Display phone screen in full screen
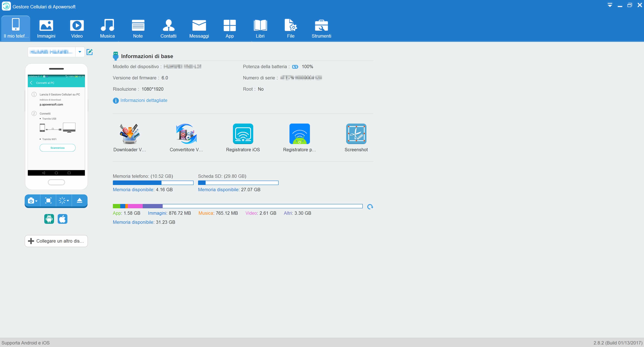Viewport: 644px width, 347px height. point(48,201)
